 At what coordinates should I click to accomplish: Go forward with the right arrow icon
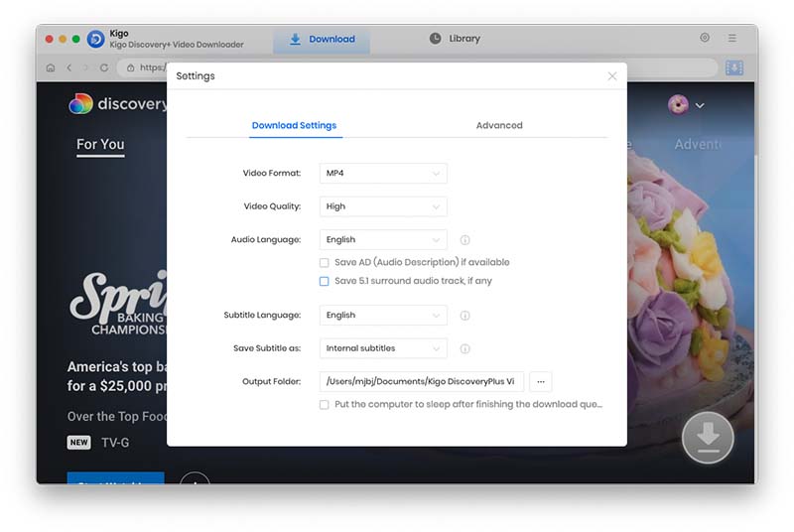tap(85, 67)
